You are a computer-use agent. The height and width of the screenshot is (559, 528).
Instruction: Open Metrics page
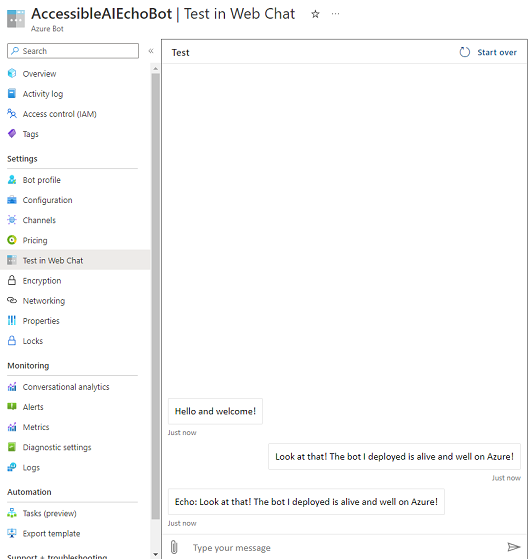click(x=36, y=427)
